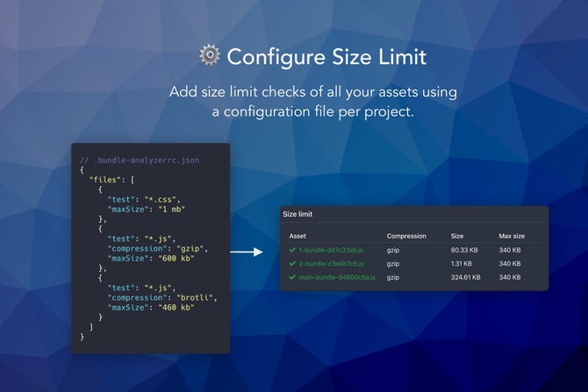Click 340 KB in the main-bundle row
The image size is (588, 392).
click(x=510, y=277)
